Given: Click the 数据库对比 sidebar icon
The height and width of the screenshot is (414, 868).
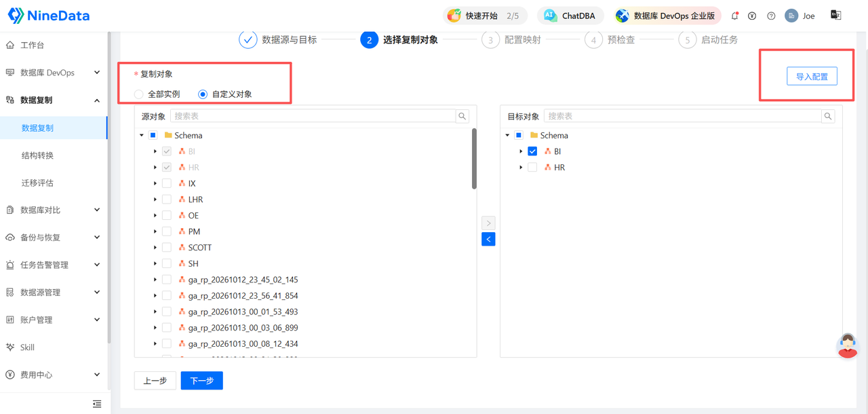Looking at the screenshot, I should pos(10,210).
